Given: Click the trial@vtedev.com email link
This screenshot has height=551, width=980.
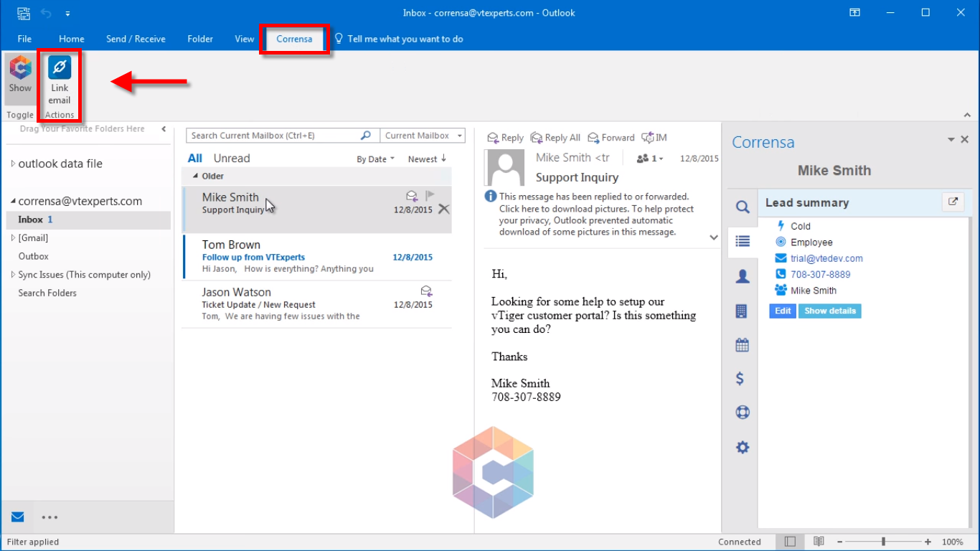Looking at the screenshot, I should [826, 258].
